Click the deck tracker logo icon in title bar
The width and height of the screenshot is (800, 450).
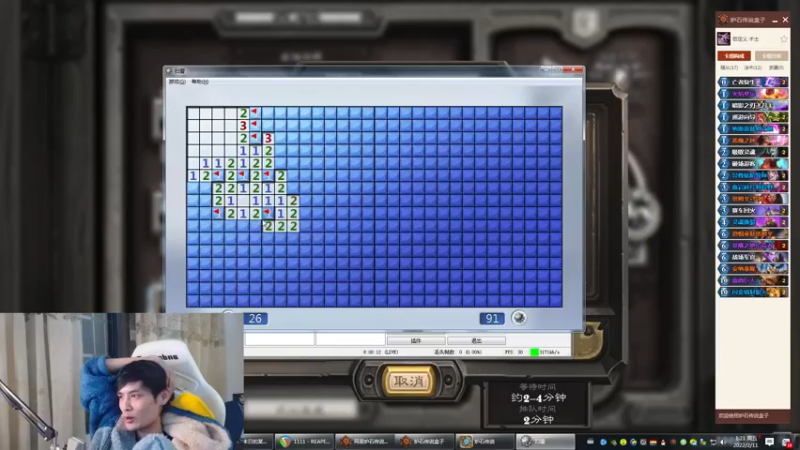722,19
